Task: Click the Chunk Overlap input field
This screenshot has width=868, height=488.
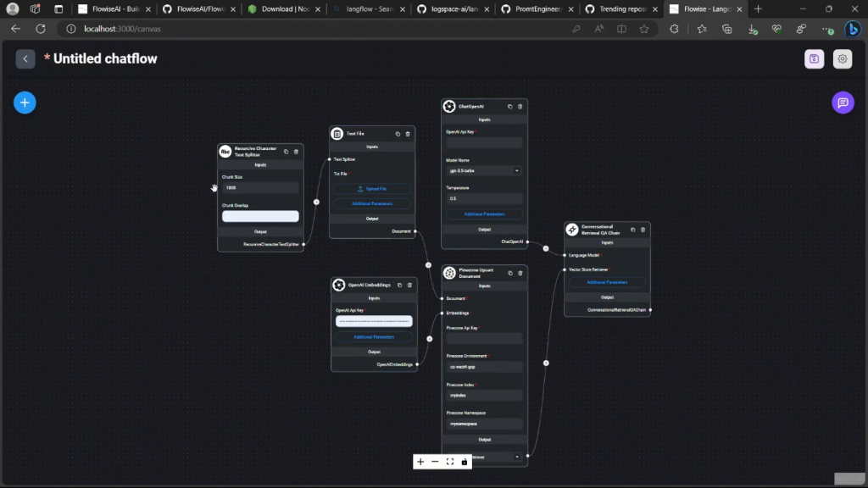Action: 260,216
